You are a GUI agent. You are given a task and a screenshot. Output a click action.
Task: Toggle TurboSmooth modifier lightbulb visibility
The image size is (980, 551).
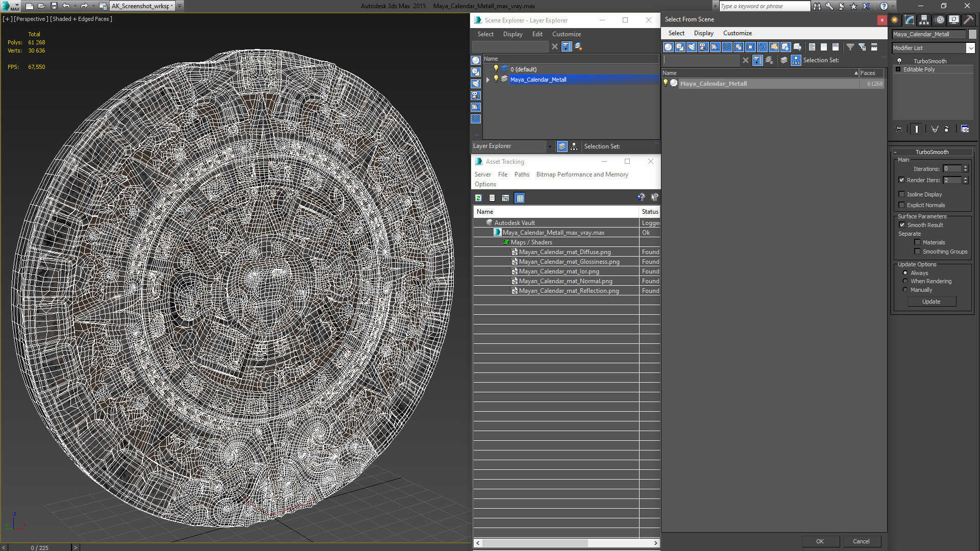899,61
